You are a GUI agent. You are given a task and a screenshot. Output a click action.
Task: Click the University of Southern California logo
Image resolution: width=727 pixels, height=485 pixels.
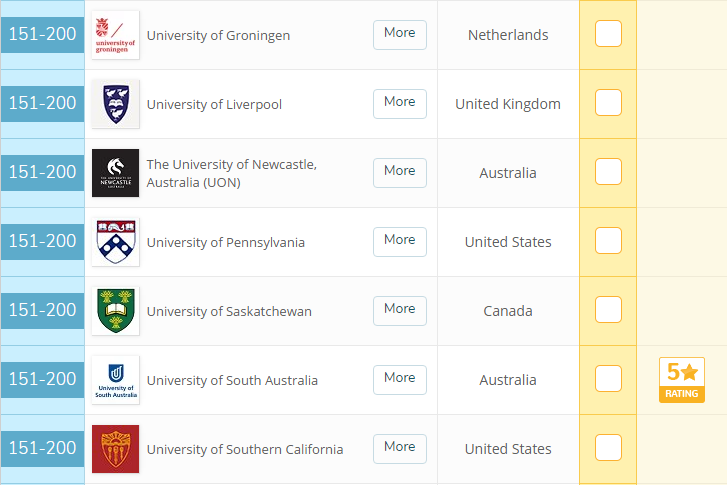115,449
